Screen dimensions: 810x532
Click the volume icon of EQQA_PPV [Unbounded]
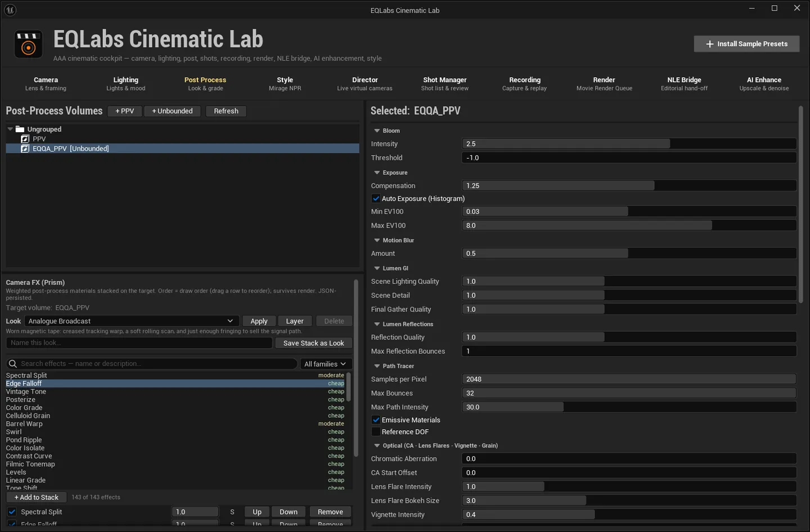pyautogui.click(x=25, y=148)
